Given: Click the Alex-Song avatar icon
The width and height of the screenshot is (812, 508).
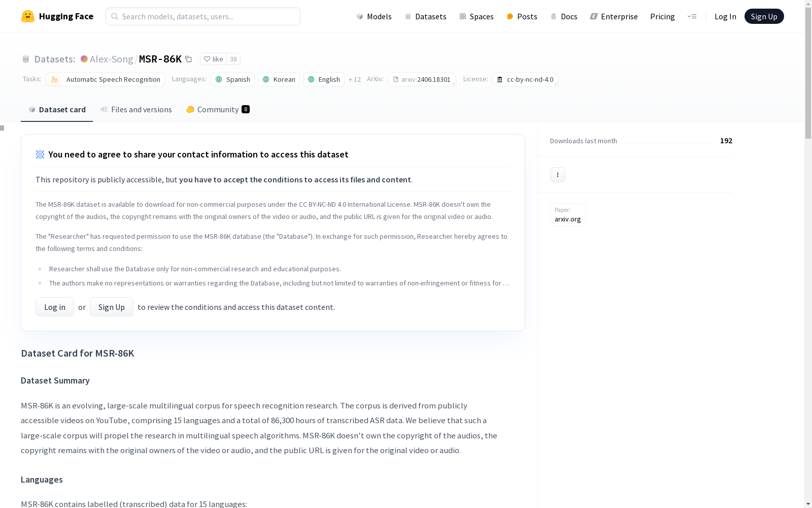Looking at the screenshot, I should [84, 59].
